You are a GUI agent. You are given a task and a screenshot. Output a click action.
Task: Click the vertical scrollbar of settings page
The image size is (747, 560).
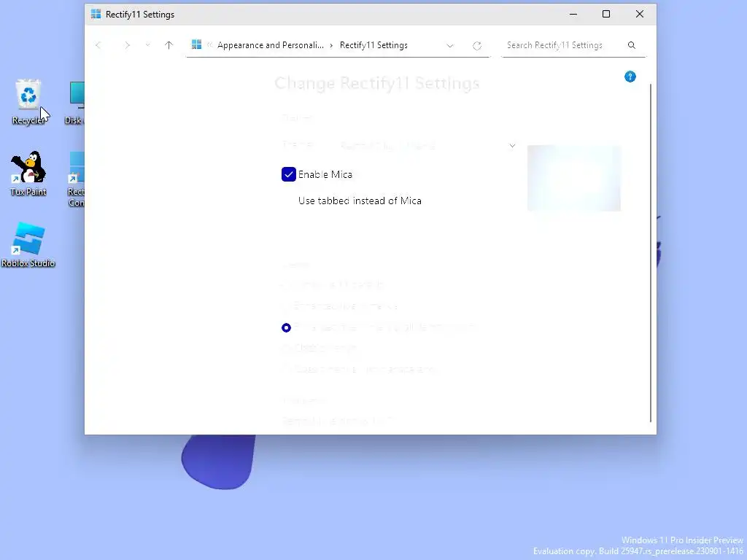click(x=650, y=252)
